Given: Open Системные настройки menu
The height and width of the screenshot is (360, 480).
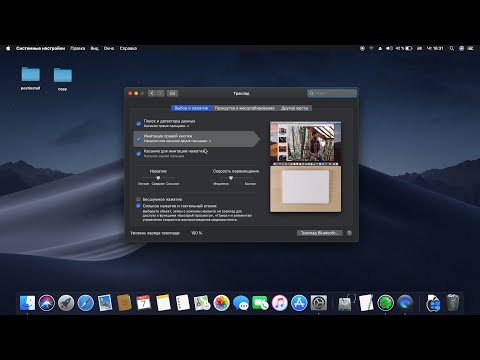Looking at the screenshot, I should tap(40, 48).
